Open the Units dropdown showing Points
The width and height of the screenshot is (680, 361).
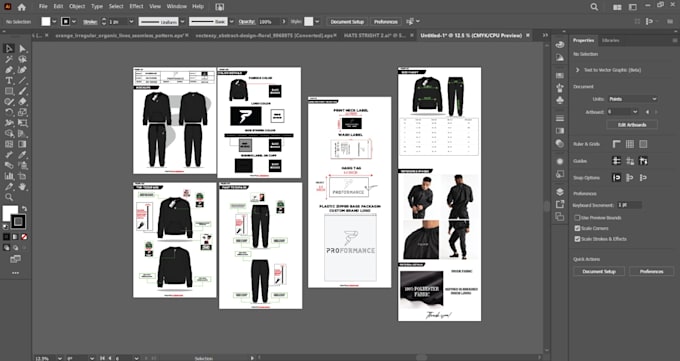[632, 99]
